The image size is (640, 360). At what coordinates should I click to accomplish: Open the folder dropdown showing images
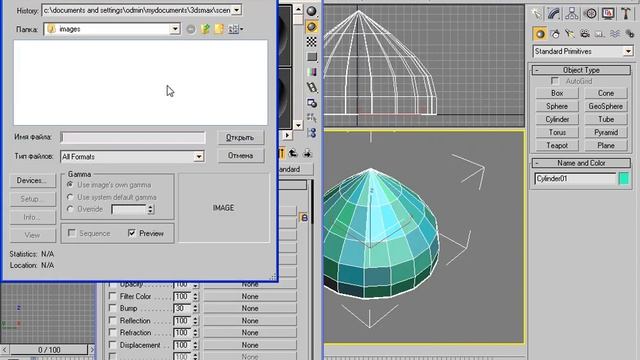tap(175, 29)
